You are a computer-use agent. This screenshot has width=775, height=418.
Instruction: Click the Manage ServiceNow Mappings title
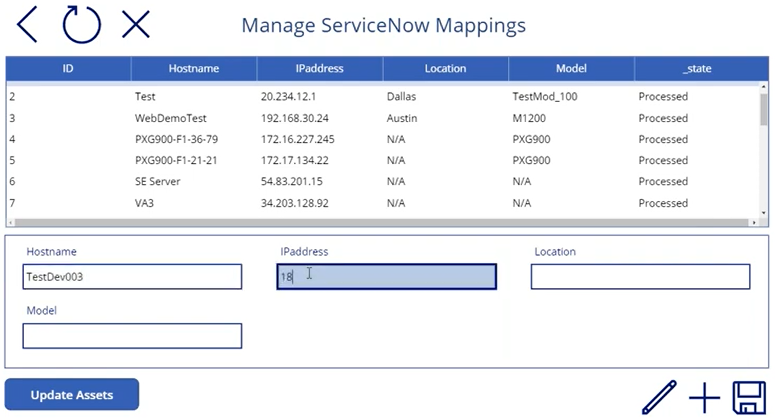384,26
